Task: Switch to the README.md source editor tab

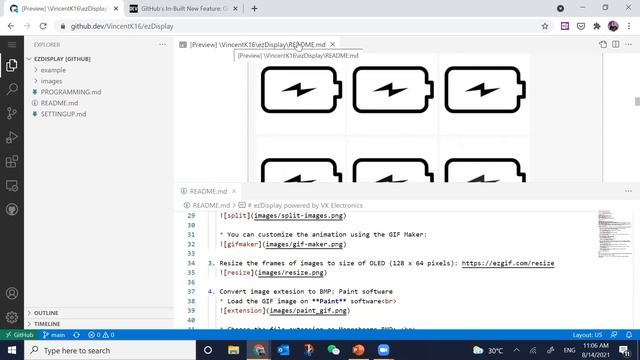Action: [x=208, y=191]
